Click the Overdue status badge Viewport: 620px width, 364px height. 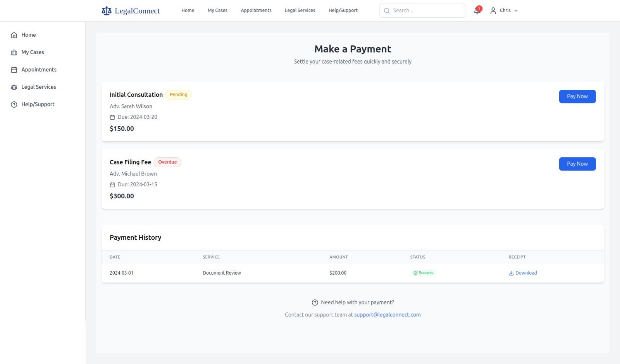(167, 162)
